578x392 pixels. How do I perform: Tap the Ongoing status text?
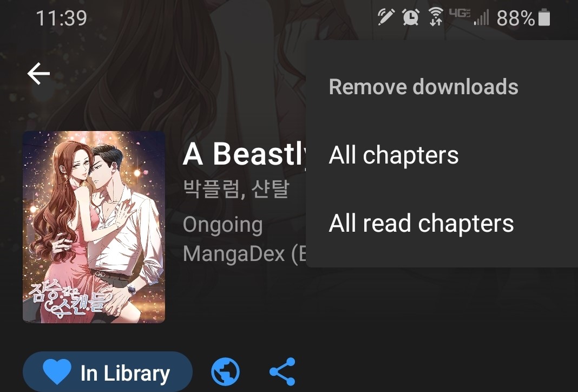[x=222, y=225]
